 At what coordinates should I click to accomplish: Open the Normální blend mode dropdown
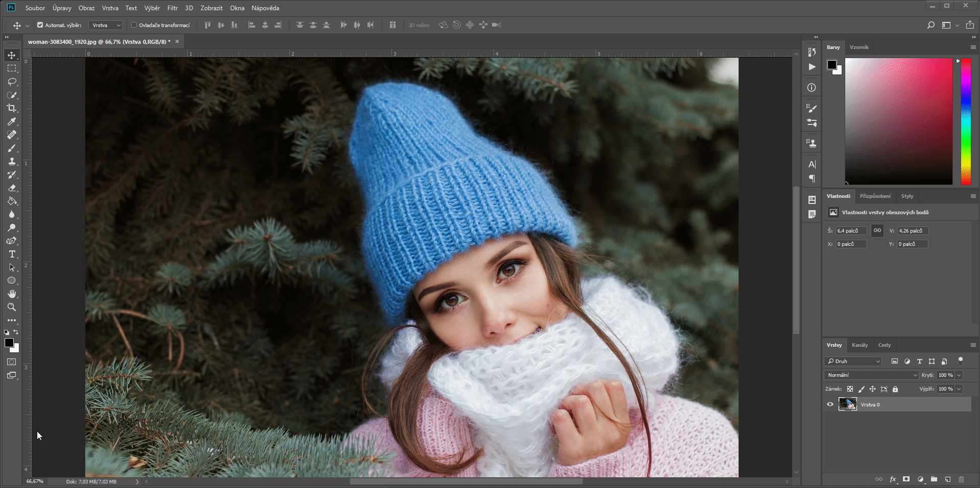point(870,375)
